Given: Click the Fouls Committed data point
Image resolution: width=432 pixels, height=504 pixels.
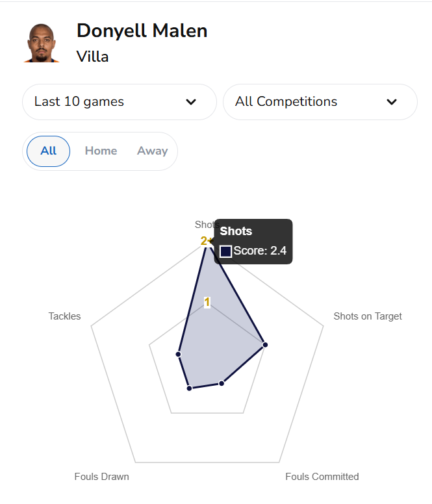Looking at the screenshot, I should (x=222, y=383).
